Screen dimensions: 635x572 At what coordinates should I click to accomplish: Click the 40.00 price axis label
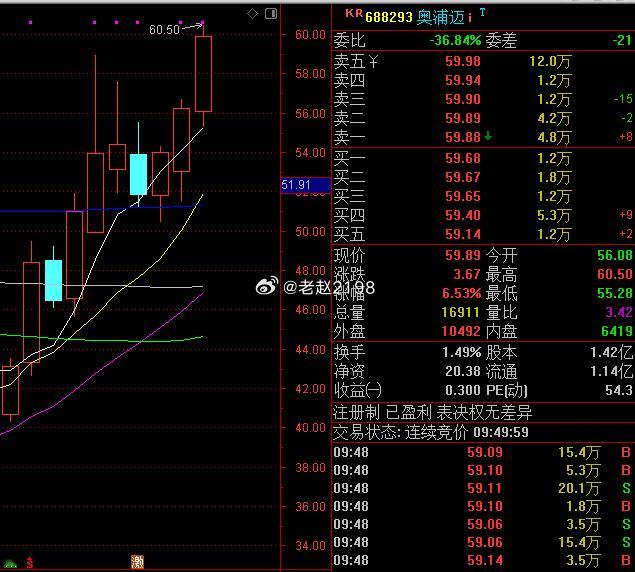coord(310,428)
